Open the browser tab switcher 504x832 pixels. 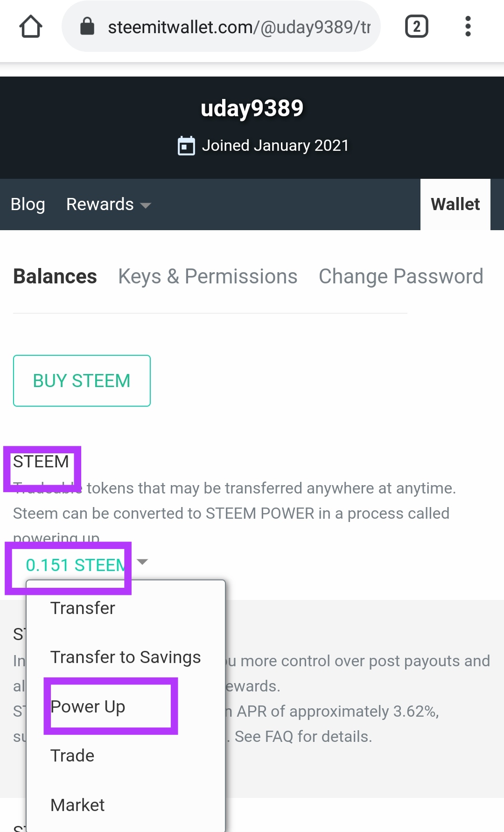point(416,27)
